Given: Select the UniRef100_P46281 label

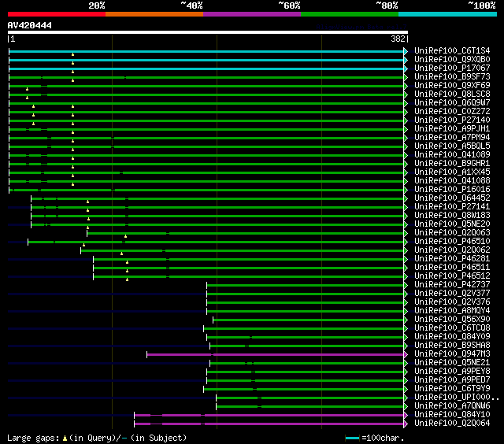Looking at the screenshot, I should click(x=452, y=259).
